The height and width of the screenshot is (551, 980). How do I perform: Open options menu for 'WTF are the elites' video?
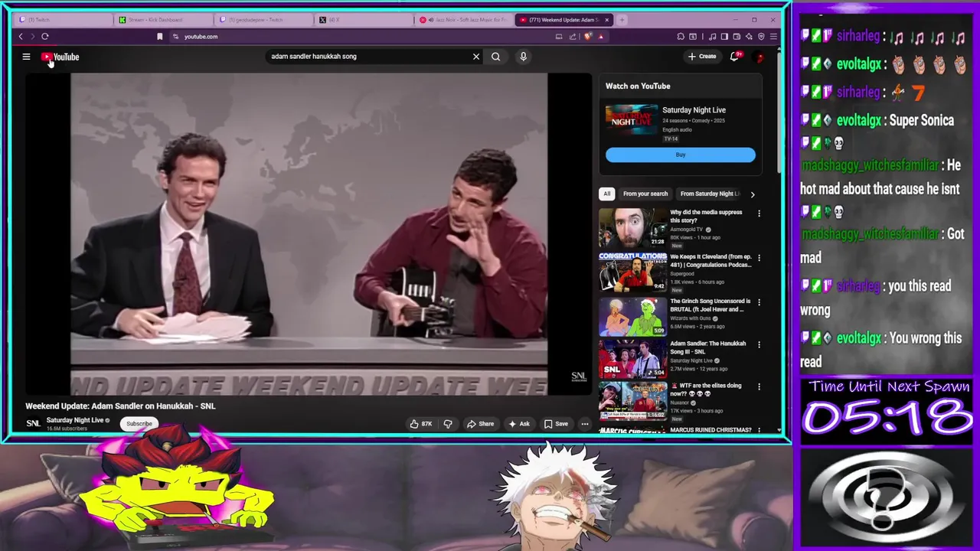point(759,387)
